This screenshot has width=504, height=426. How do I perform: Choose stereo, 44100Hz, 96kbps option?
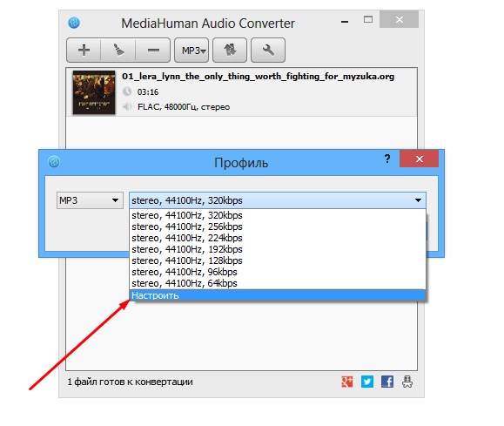pos(278,272)
